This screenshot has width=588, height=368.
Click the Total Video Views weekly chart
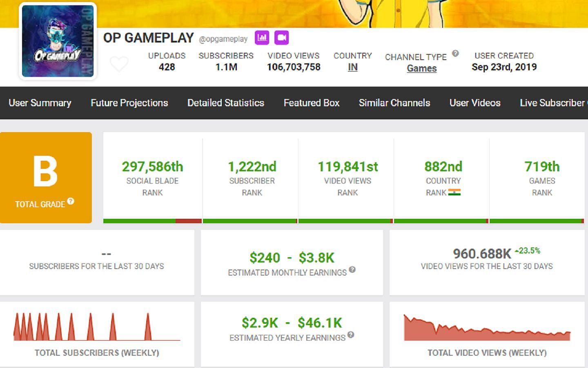[487, 328]
